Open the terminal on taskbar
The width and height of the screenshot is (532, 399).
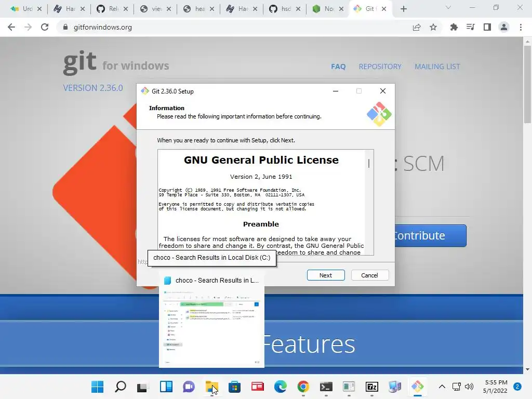click(326, 387)
